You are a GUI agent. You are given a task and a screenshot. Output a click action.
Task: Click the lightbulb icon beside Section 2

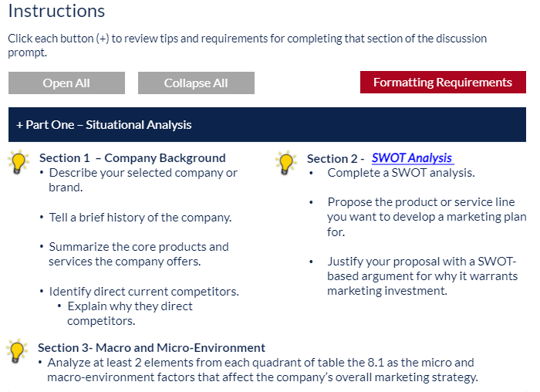(286, 163)
